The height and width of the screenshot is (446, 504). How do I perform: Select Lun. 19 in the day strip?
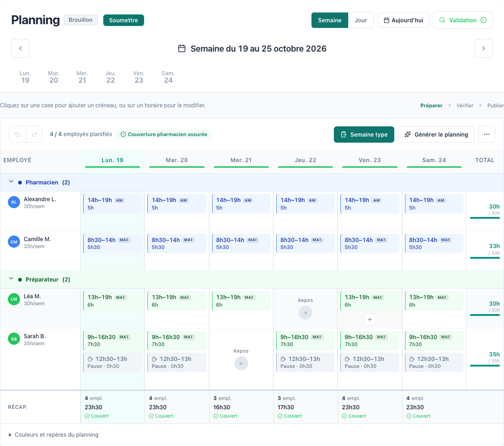click(x=26, y=77)
